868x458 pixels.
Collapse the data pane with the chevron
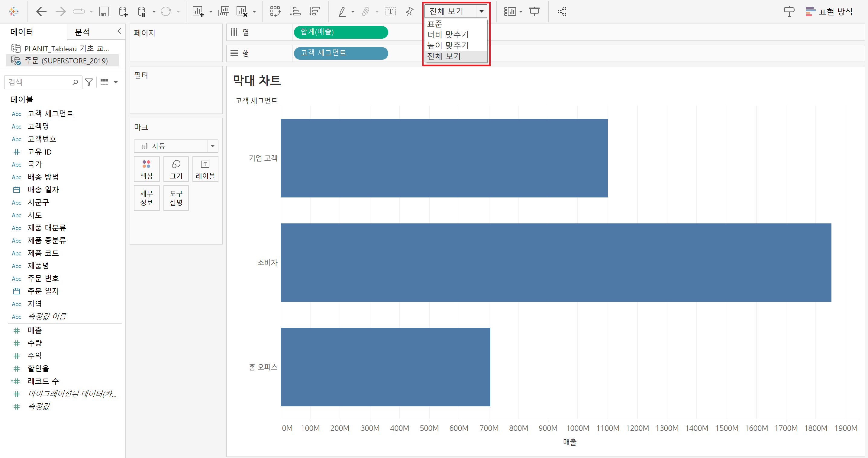[x=119, y=31]
